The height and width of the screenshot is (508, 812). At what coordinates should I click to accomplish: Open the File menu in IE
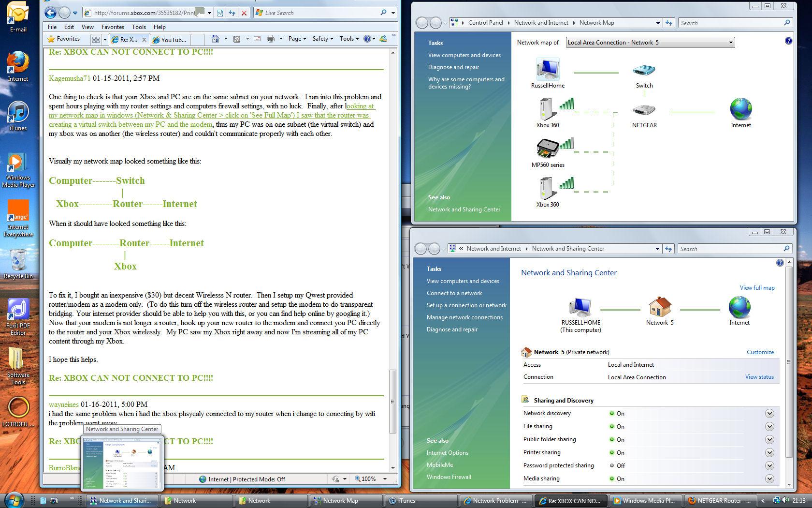(x=52, y=27)
